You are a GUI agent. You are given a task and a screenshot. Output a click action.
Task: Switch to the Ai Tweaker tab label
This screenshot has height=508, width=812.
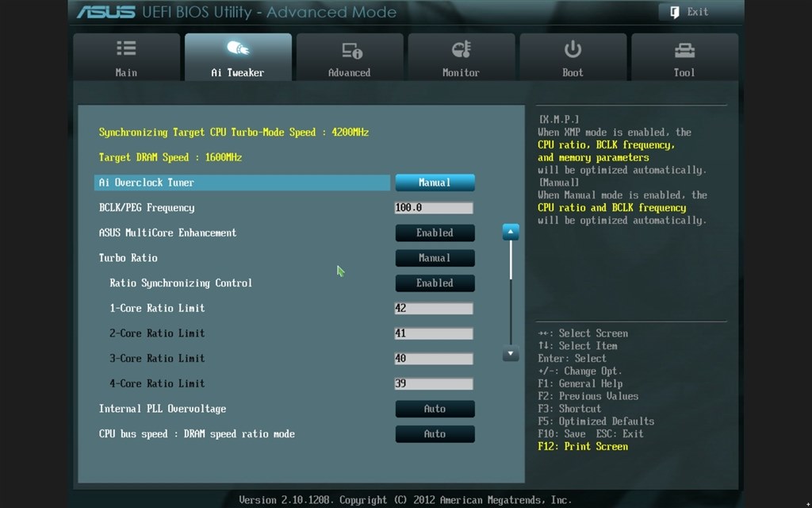(238, 72)
